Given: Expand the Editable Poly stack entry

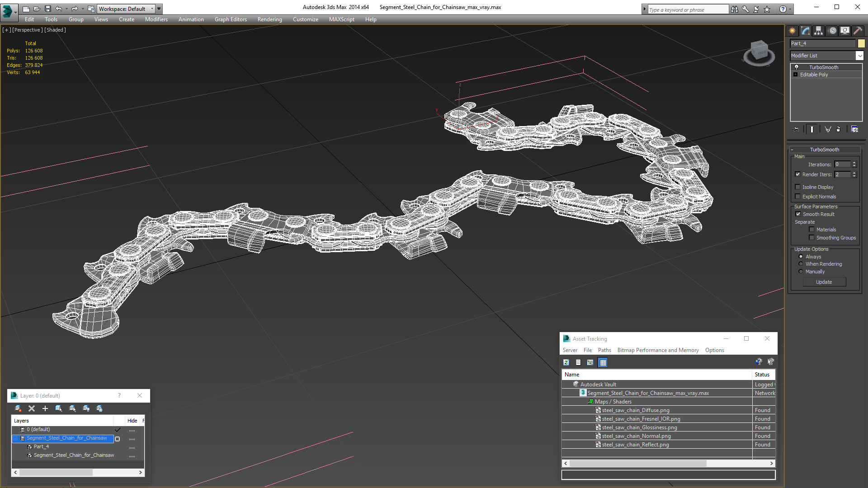Looking at the screenshot, I should tap(796, 75).
